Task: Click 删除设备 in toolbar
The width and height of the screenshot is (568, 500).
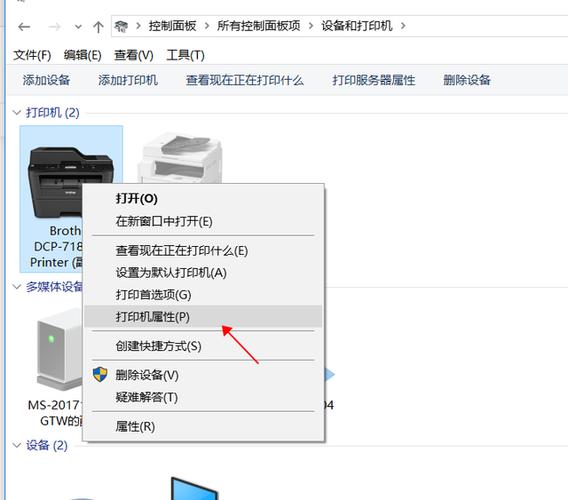Action: click(467, 80)
